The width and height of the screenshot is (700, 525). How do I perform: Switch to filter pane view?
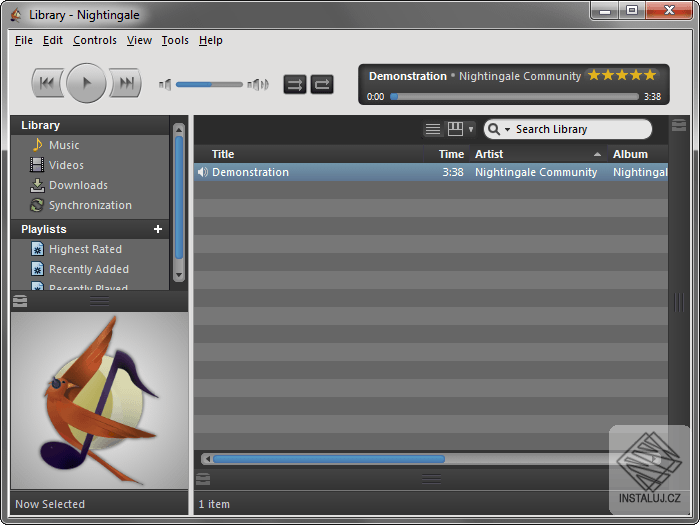tap(455, 129)
